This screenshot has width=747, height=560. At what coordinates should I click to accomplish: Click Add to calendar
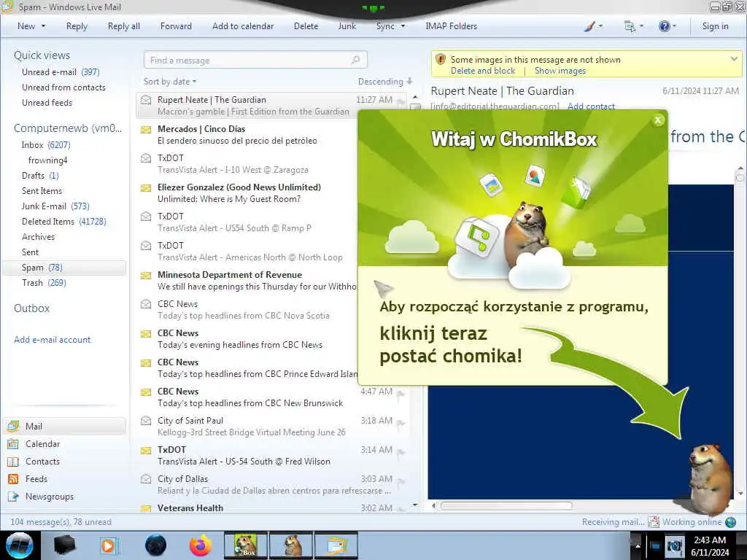pyautogui.click(x=243, y=26)
